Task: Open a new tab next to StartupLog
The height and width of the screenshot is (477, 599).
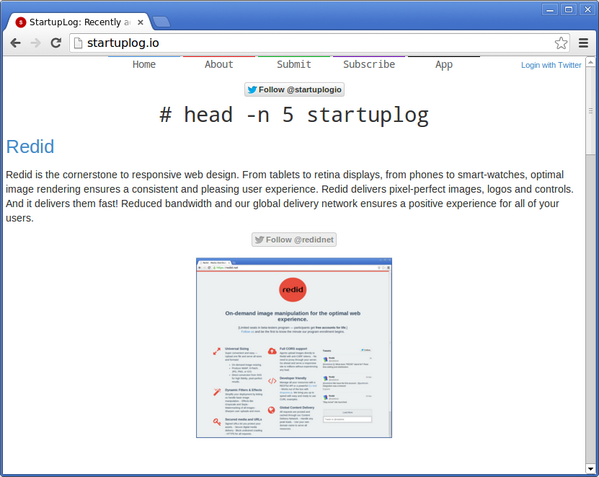Action: [161, 22]
